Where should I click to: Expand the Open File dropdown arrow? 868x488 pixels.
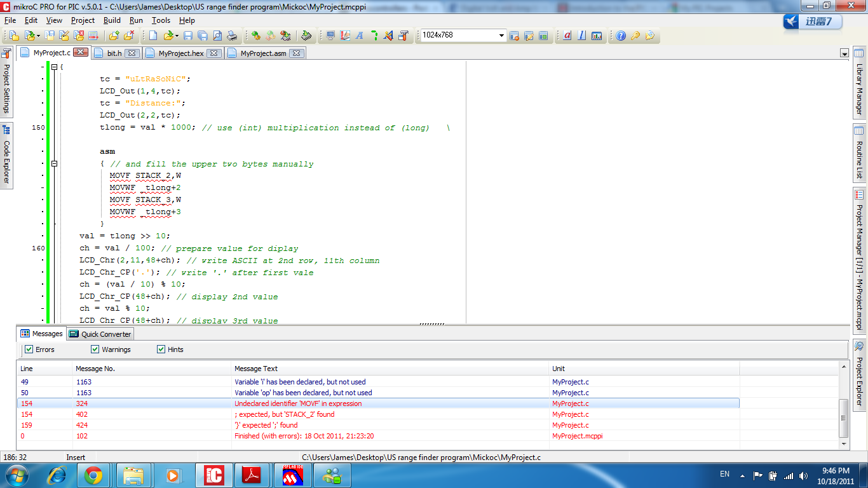(177, 36)
